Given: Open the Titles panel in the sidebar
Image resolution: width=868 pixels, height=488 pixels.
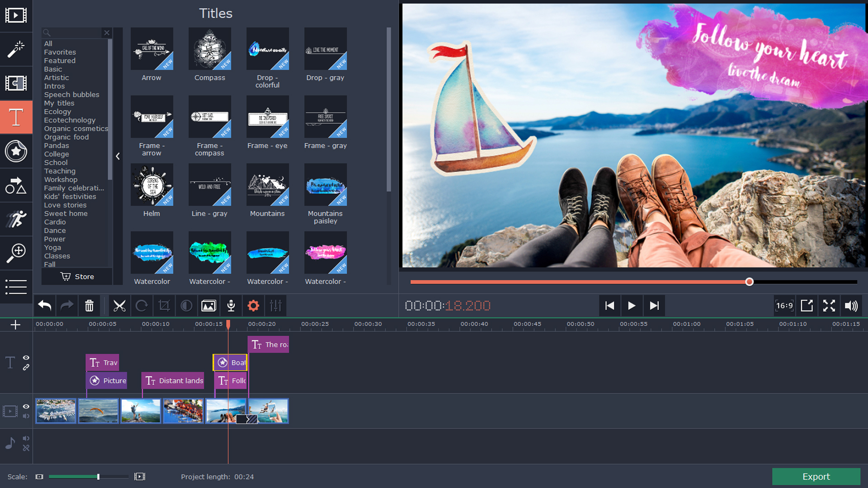Looking at the screenshot, I should click(16, 117).
